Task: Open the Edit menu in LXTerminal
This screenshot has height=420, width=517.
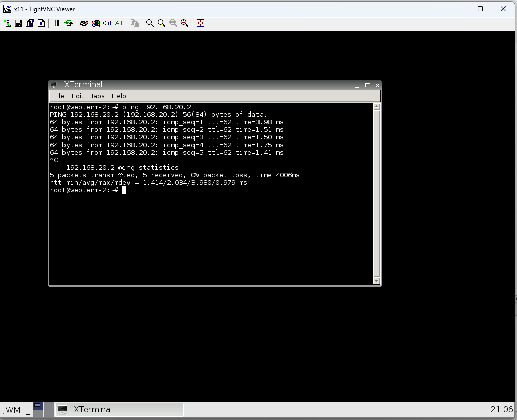Action: pos(77,96)
